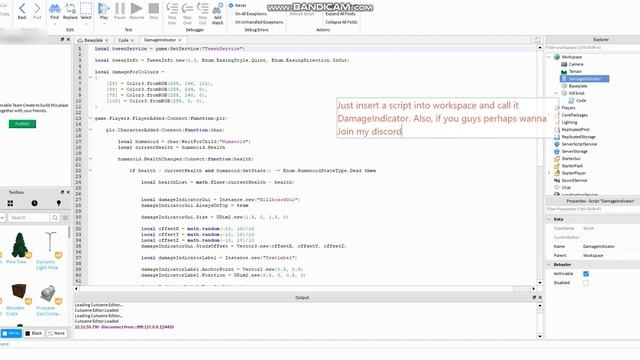
Task: Collapse the Kill brick tree node
Action: click(556, 93)
